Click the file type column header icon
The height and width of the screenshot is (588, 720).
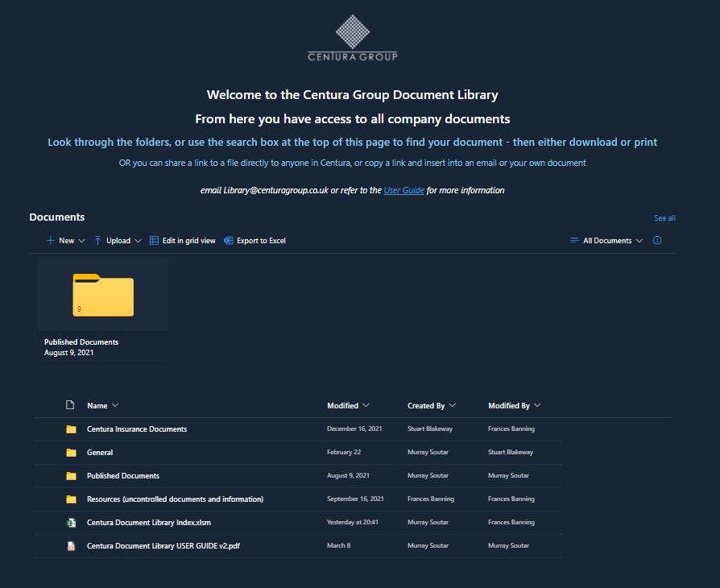click(x=70, y=404)
